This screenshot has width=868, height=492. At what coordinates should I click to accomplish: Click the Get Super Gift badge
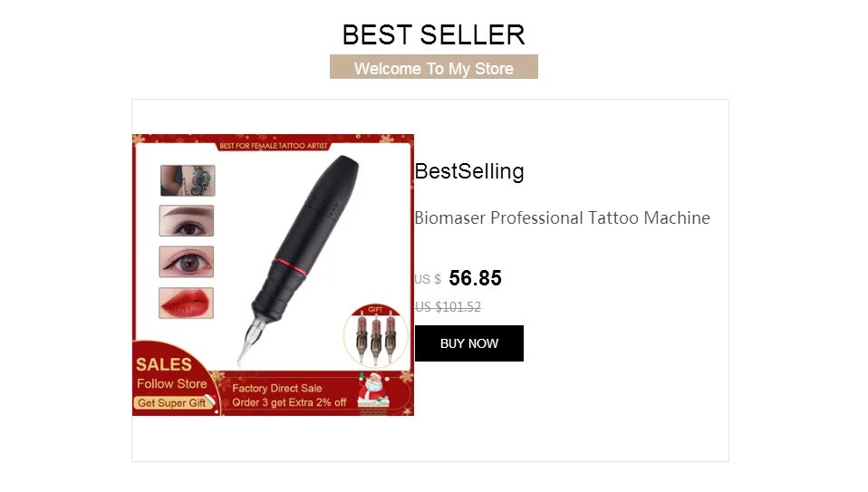[173, 403]
